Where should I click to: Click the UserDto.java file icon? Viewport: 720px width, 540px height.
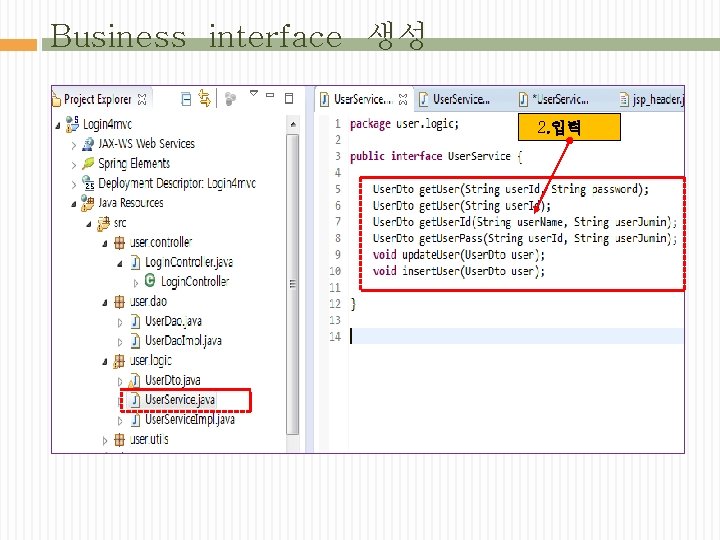point(134,380)
